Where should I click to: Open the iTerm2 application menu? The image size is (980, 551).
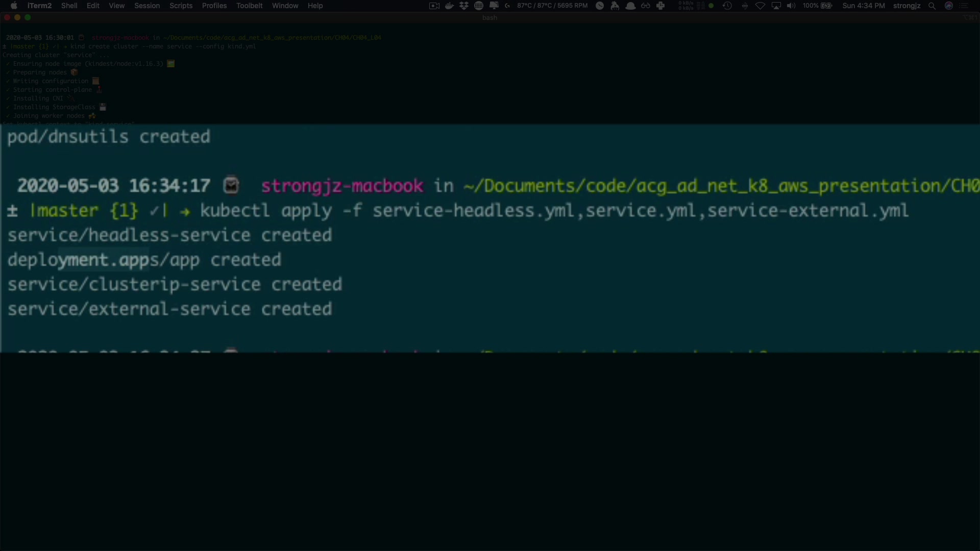(39, 6)
